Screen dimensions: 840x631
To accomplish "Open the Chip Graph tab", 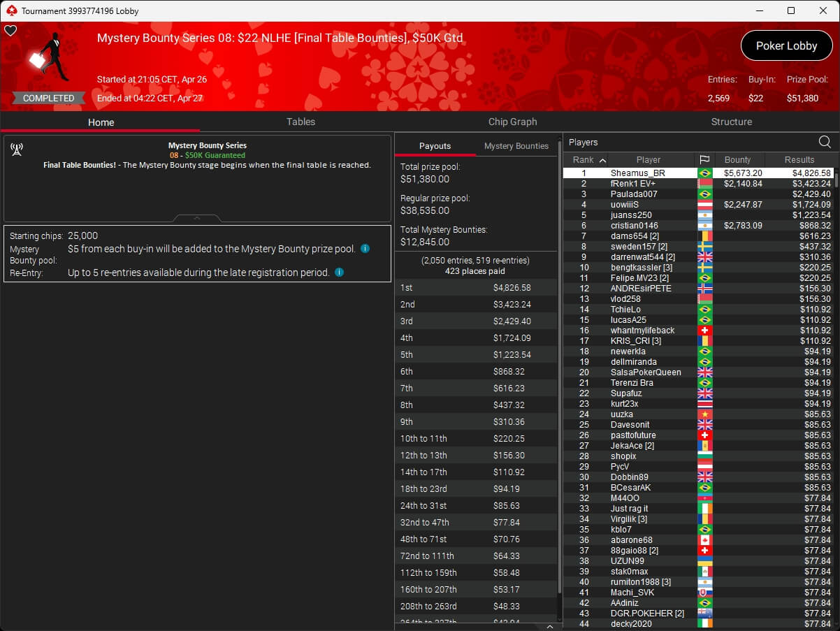I will click(x=512, y=122).
